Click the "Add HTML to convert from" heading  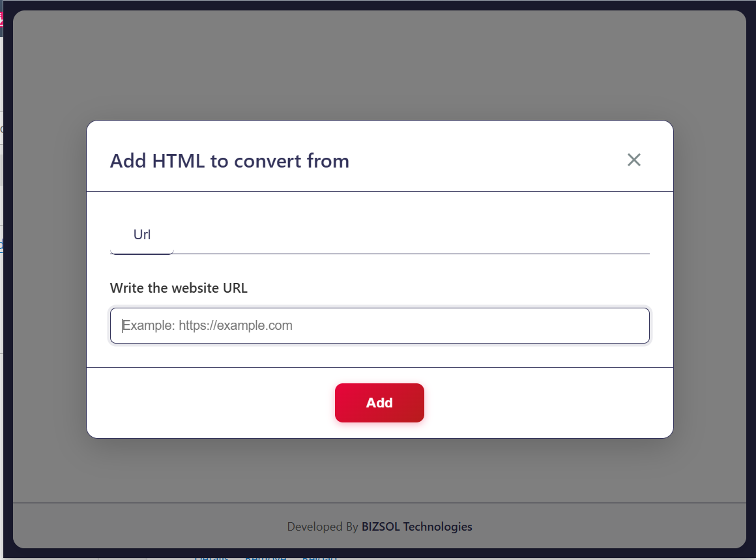(229, 161)
